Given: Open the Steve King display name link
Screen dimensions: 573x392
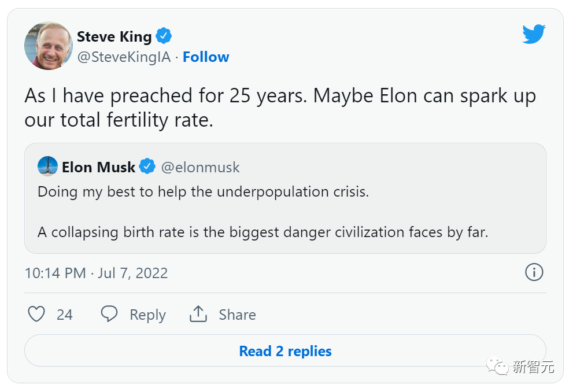Looking at the screenshot, I should pos(114,36).
